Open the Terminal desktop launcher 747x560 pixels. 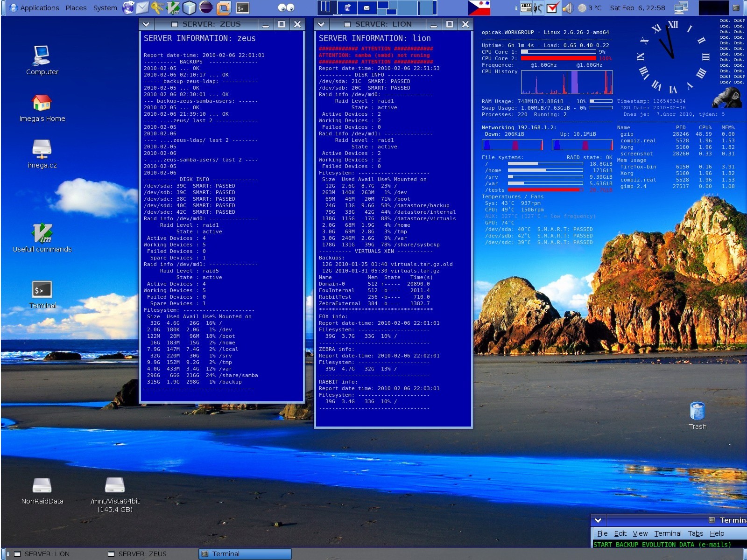coord(42,294)
